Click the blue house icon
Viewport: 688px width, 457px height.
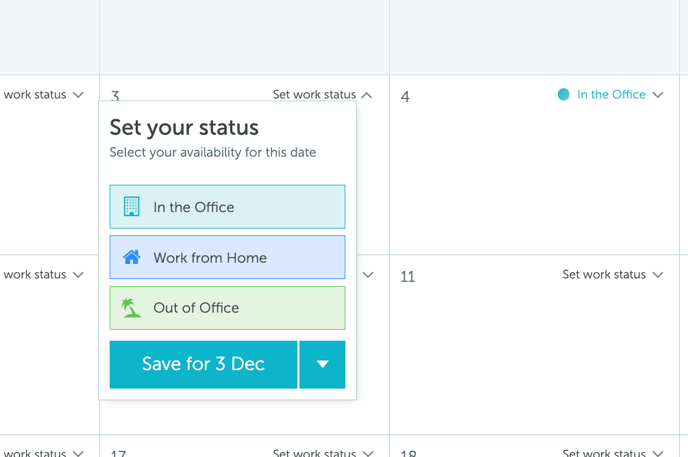click(131, 257)
